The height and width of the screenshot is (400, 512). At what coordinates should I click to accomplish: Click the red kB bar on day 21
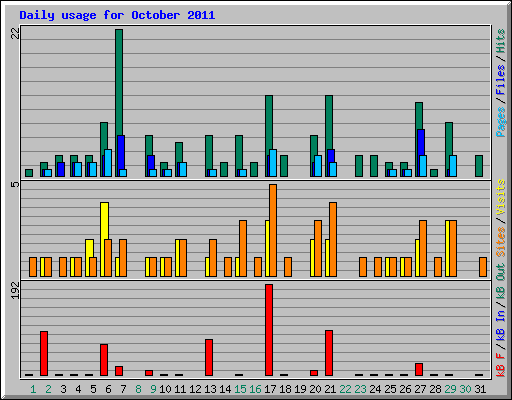coord(329,353)
